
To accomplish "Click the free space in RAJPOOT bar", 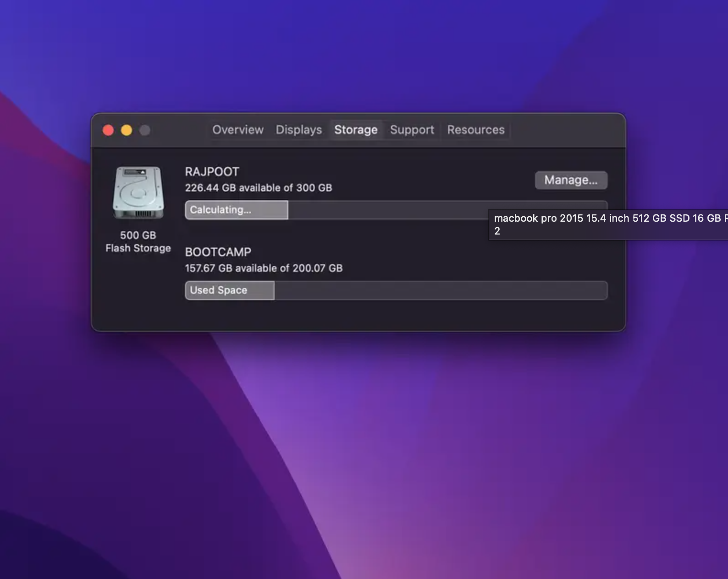I will tap(387, 210).
